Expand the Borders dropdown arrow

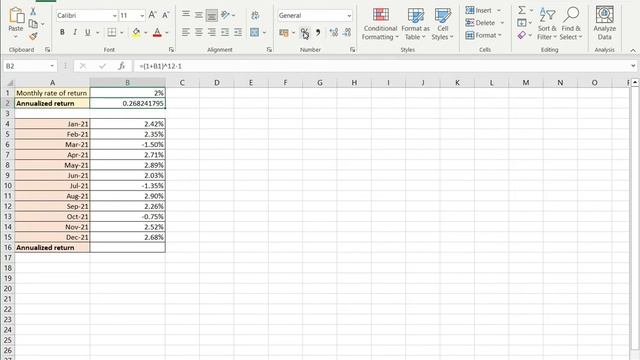click(x=122, y=33)
